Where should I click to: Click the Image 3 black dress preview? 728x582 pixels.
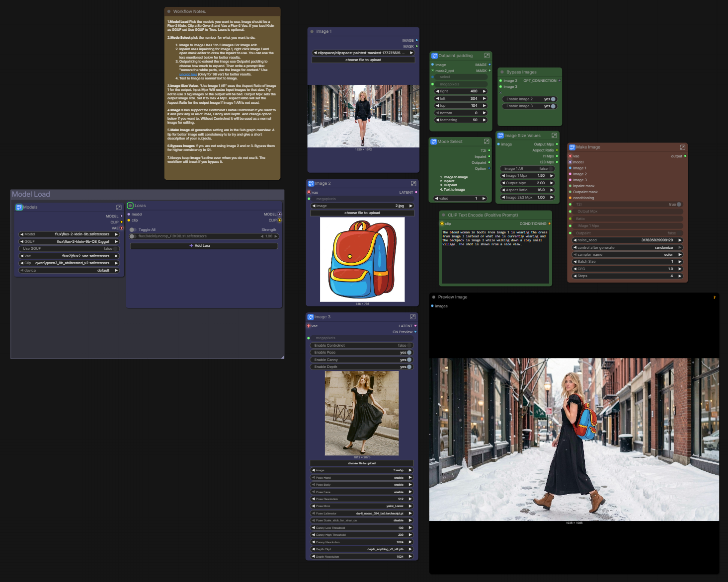click(x=362, y=413)
